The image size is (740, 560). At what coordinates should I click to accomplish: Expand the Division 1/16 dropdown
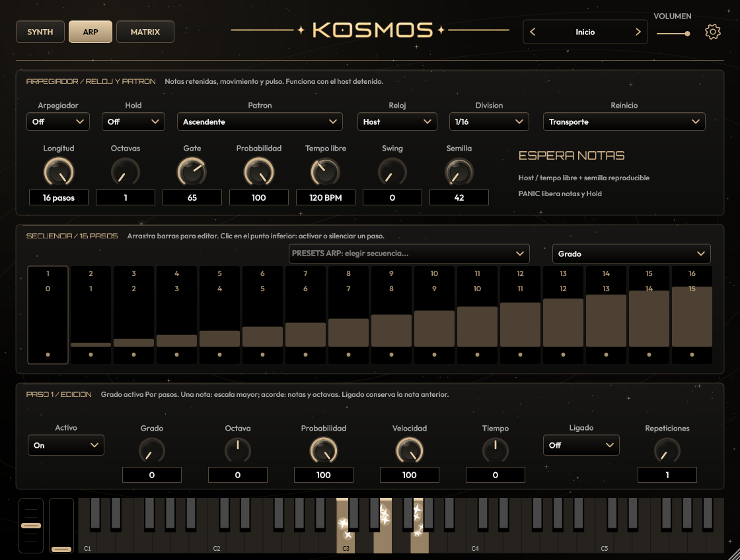[489, 122]
